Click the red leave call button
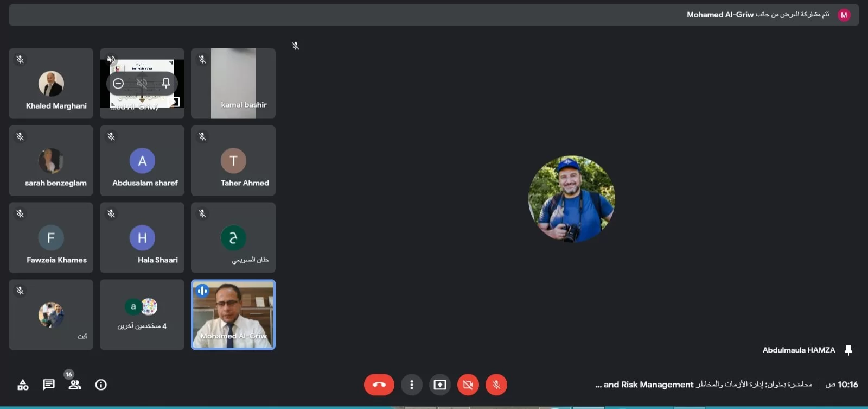The height and width of the screenshot is (409, 868). (x=379, y=385)
